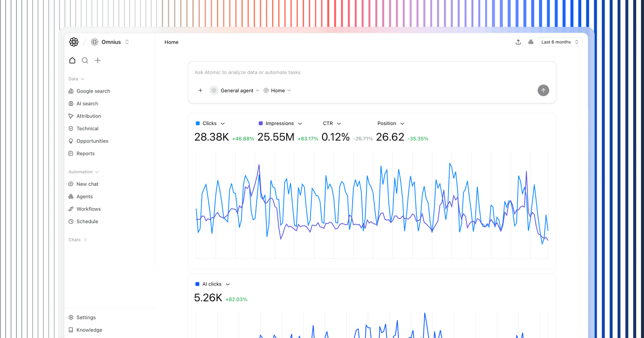
Task: Click the +46.88% clicks change
Action: point(243,139)
